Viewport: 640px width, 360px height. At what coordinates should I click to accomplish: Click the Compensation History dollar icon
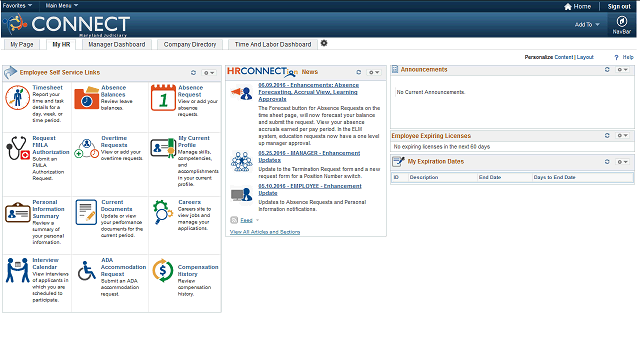[x=162, y=270]
